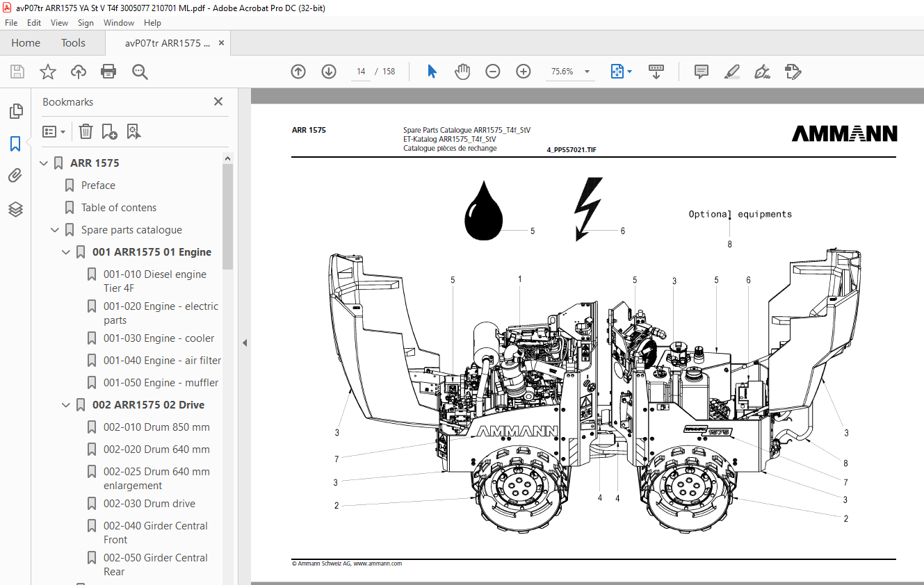Upload file to cloud icon
924x585 pixels.
pos(79,72)
